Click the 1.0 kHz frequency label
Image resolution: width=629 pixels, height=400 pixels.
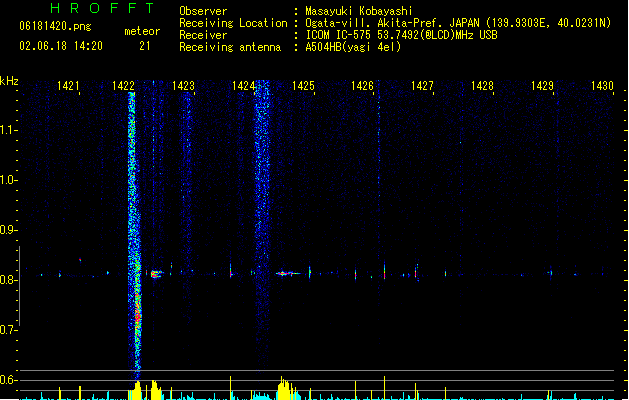(8, 180)
